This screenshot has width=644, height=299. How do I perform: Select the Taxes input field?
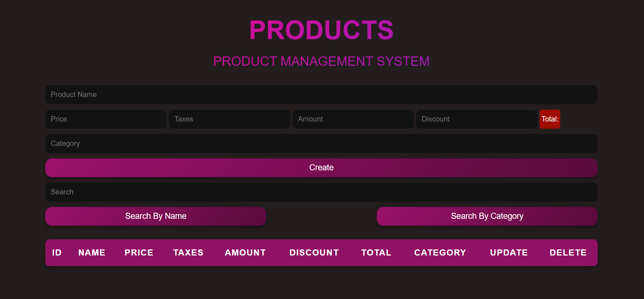coord(229,119)
